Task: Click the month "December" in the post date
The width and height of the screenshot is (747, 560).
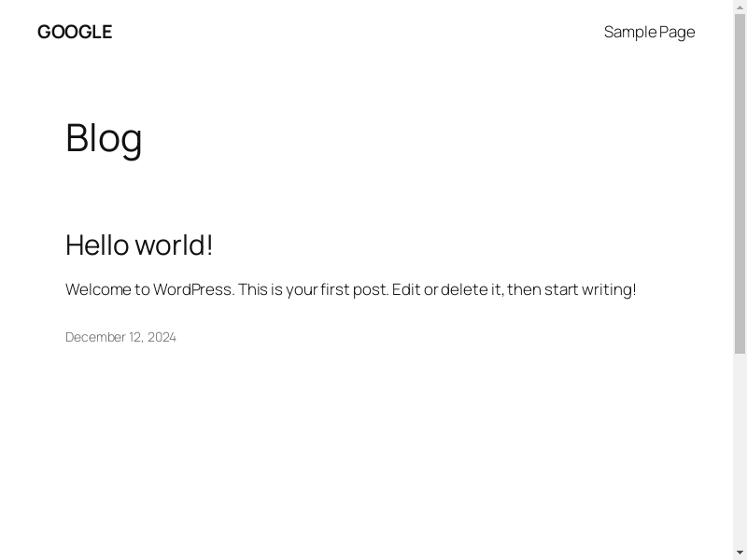Action: [x=96, y=337]
